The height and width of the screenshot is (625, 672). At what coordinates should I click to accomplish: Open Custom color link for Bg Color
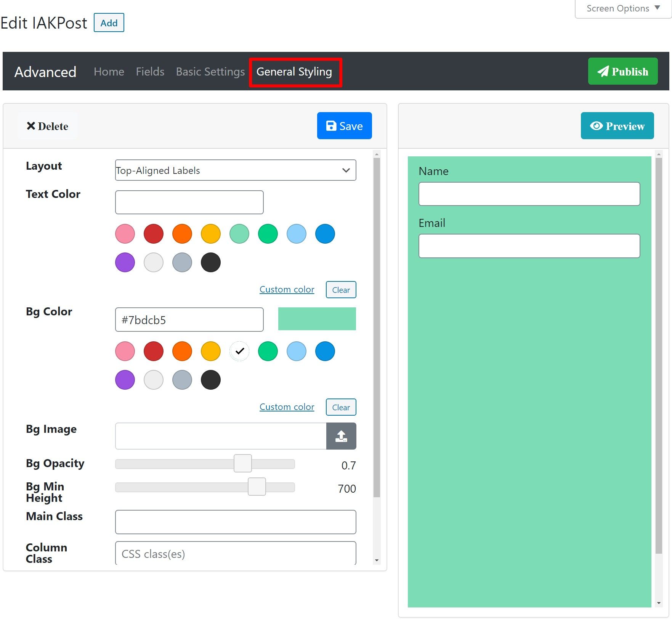click(287, 407)
